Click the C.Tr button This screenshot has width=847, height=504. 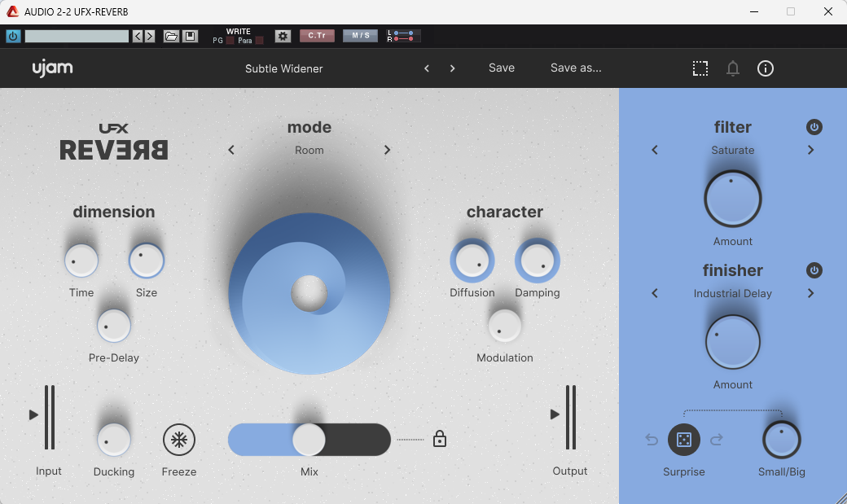point(317,36)
